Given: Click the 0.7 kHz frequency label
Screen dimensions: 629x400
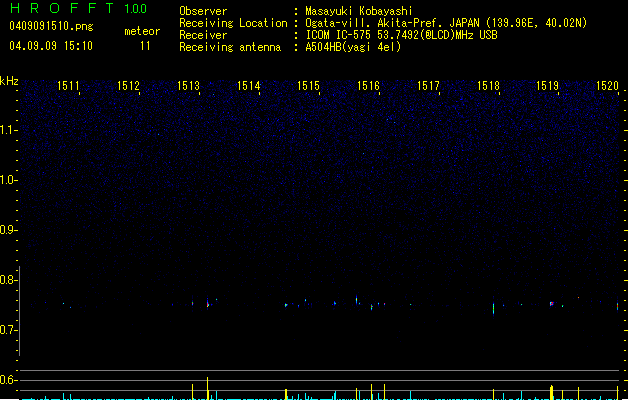Looking at the screenshot, I should click(x=8, y=330).
